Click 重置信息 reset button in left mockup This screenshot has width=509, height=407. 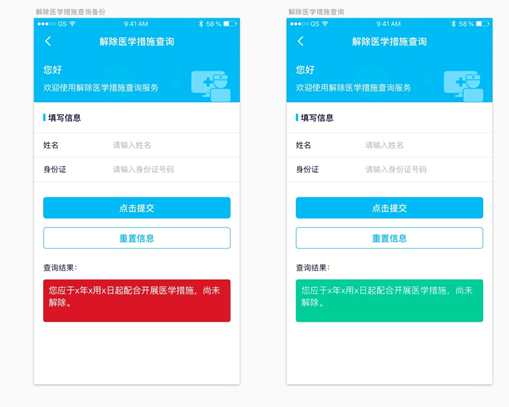coord(137,238)
